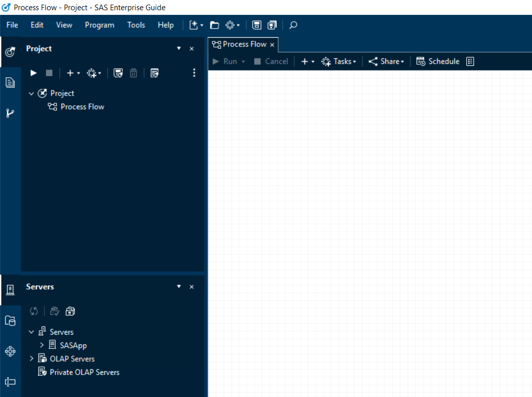This screenshot has height=397, width=532.
Task: Collapse the Project tree node
Action: click(x=31, y=93)
